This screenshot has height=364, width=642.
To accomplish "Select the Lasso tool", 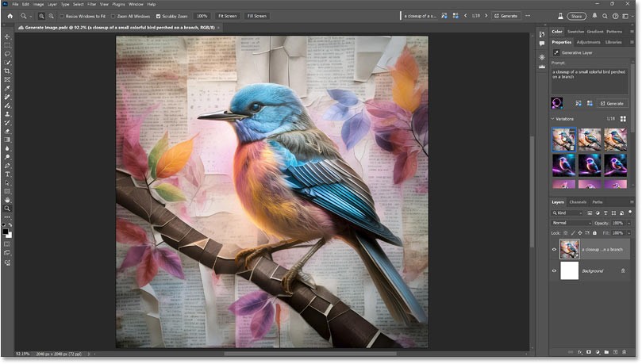I will (7, 54).
